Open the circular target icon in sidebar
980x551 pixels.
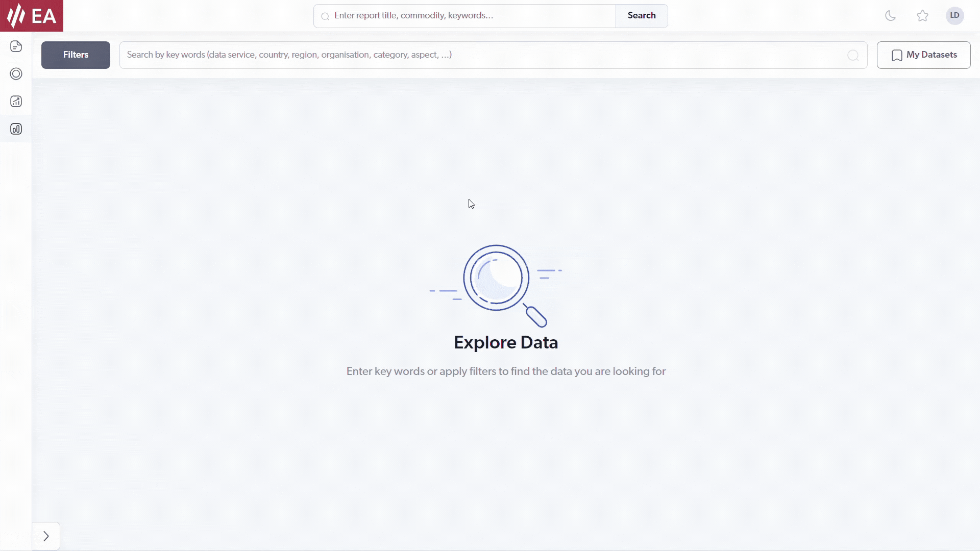[x=16, y=74]
